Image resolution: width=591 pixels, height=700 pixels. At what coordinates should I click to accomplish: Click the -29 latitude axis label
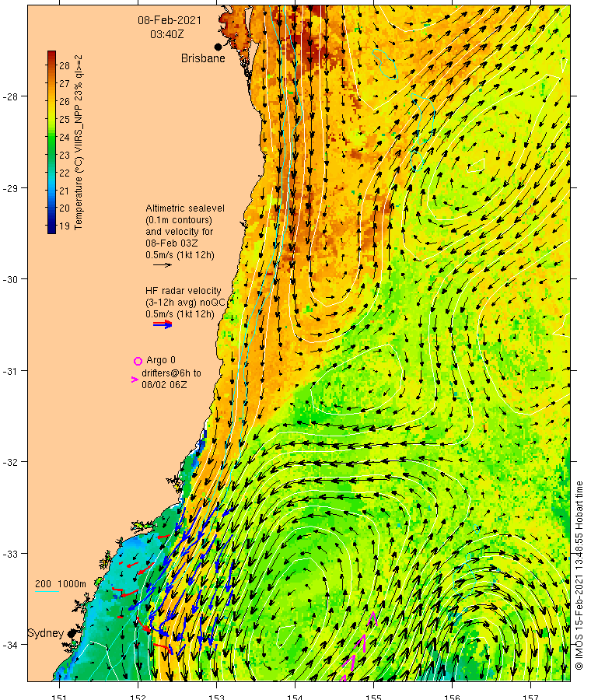[10, 188]
